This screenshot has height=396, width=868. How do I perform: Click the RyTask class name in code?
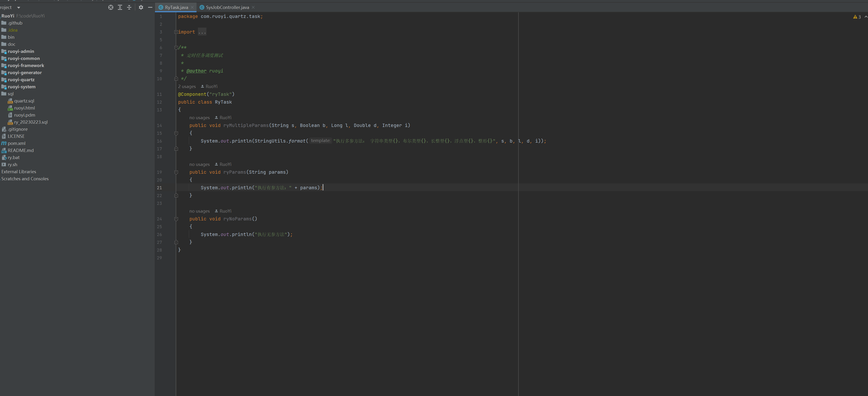point(223,102)
